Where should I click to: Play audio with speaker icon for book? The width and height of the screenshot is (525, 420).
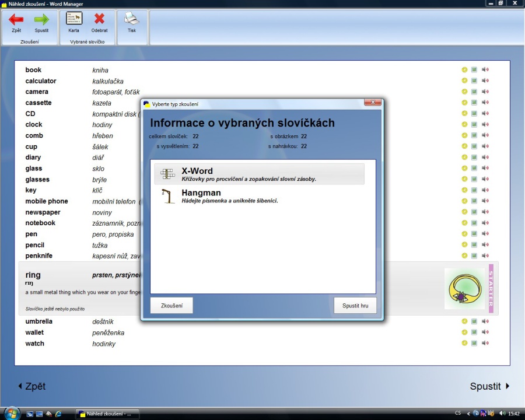485,70
